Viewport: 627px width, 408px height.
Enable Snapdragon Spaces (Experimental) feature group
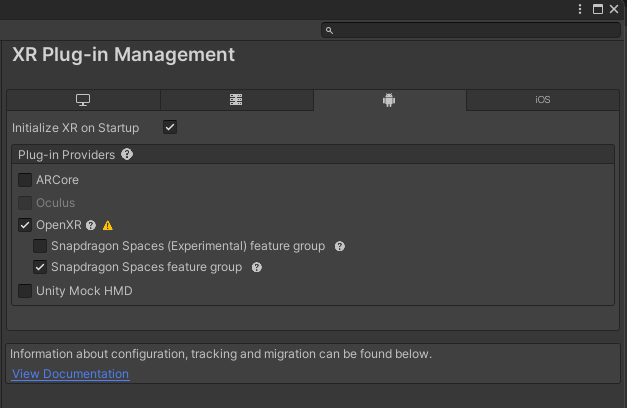click(x=40, y=246)
